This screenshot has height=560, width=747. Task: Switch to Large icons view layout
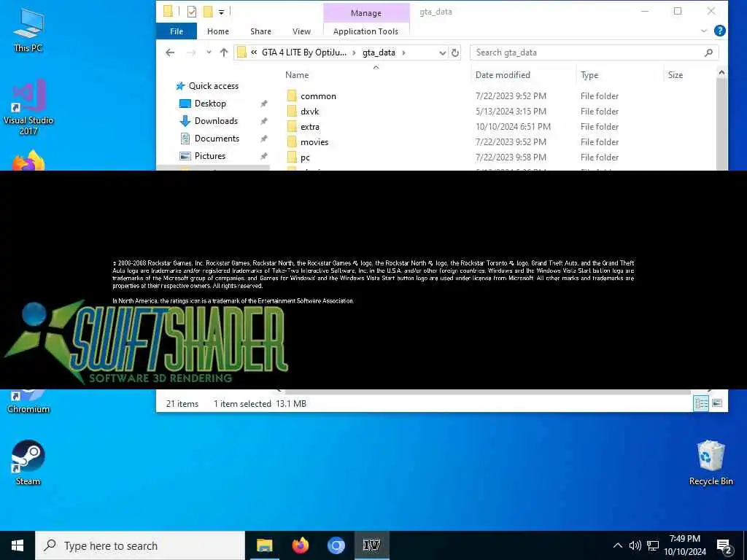coord(717,404)
